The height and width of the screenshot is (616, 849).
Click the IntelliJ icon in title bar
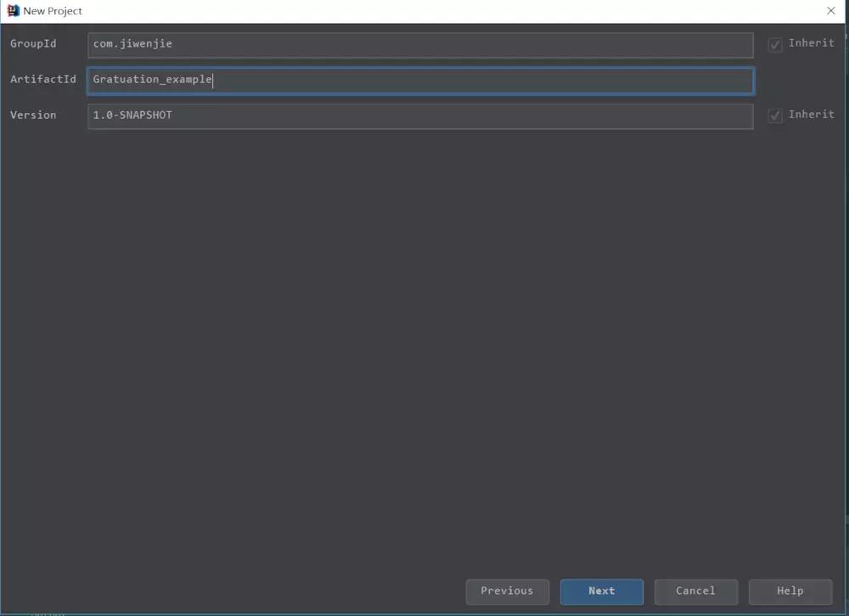tap(13, 11)
